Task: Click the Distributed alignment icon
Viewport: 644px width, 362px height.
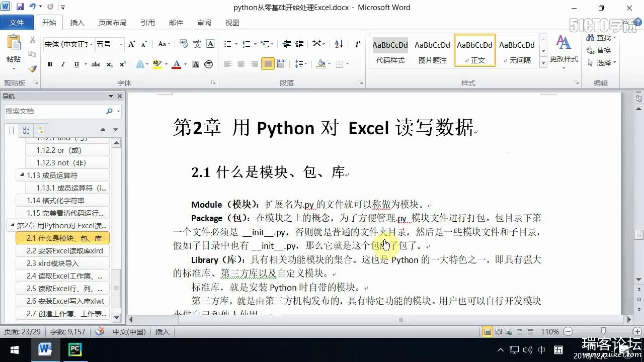Action: [281, 64]
